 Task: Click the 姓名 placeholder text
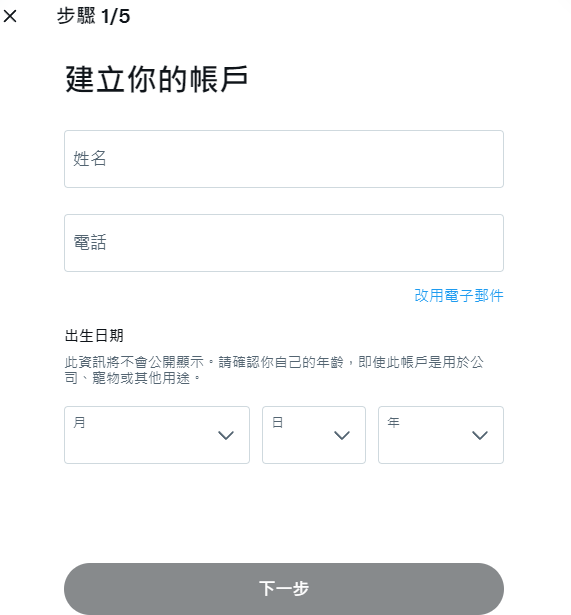click(90, 159)
